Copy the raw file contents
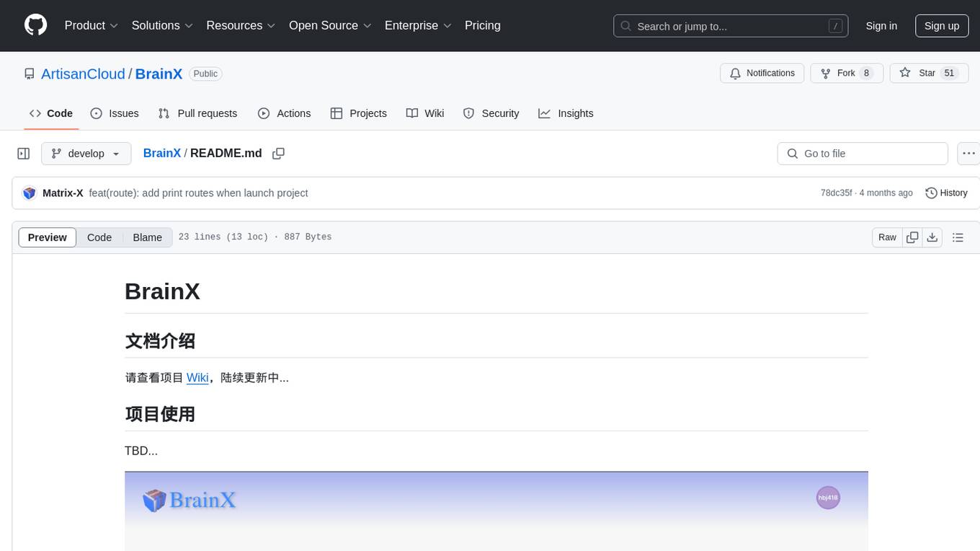The image size is (980, 551). coord(912,237)
